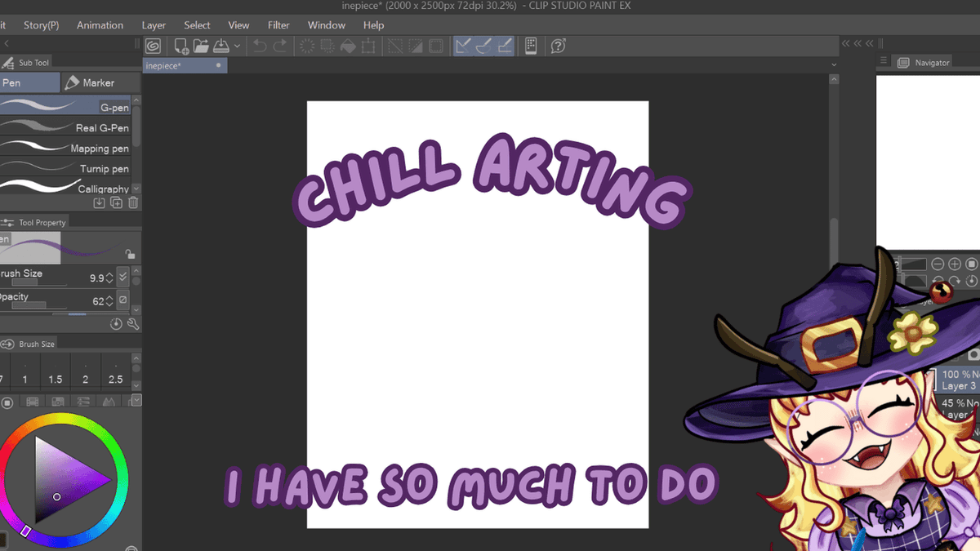Click the Brush Size value stepper arrows
This screenshot has width=980, height=551.
click(x=109, y=278)
